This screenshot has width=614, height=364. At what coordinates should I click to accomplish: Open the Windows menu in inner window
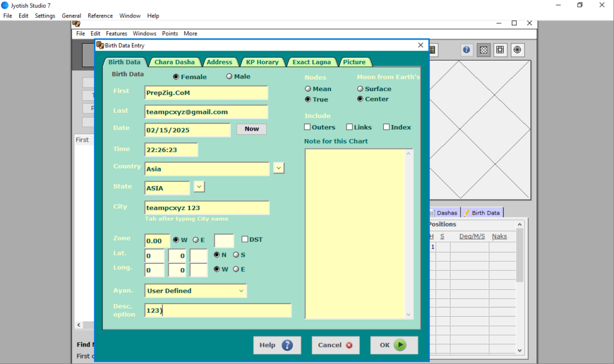144,34
